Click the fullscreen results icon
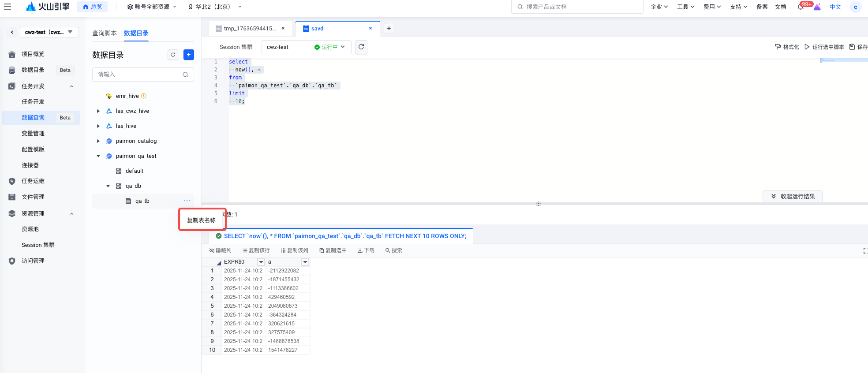 coord(865,250)
